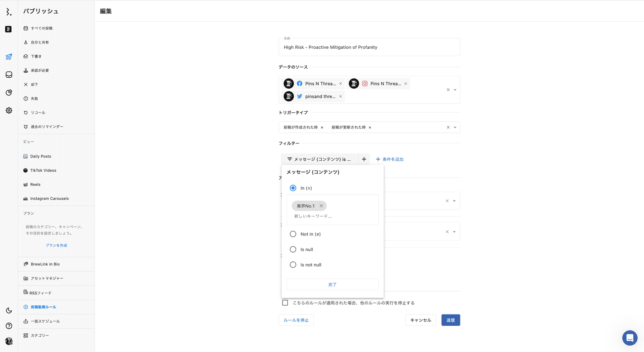Viewport: 644px width, 352px height.
Task: Expand the data source dropdown arrow
Action: click(455, 90)
